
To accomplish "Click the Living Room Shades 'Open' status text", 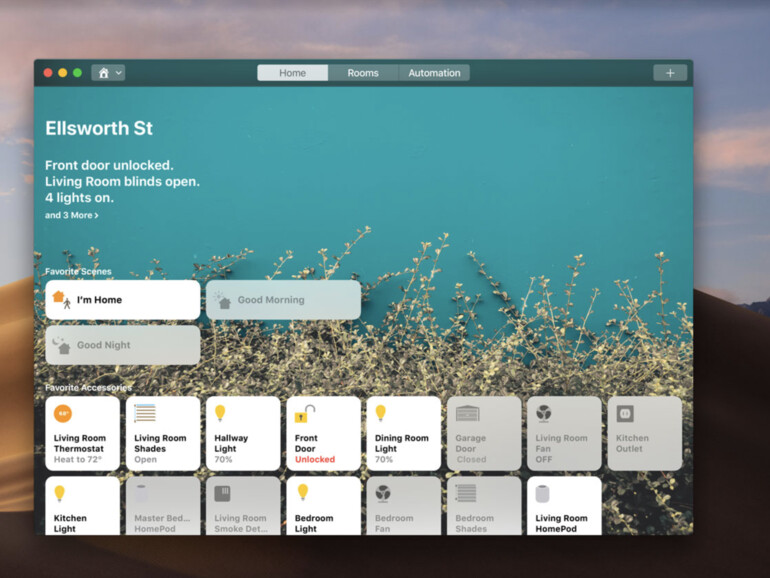I will click(145, 460).
